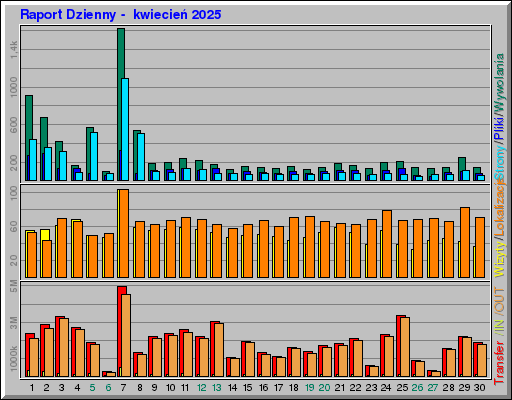Click the day 27 label on the x-axis
This screenshot has height=400, width=512.
click(x=433, y=388)
